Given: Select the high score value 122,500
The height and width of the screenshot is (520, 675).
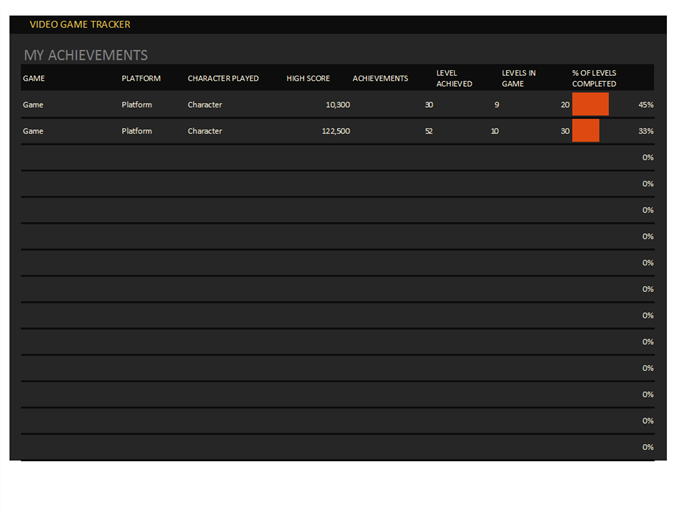Looking at the screenshot, I should 336,131.
